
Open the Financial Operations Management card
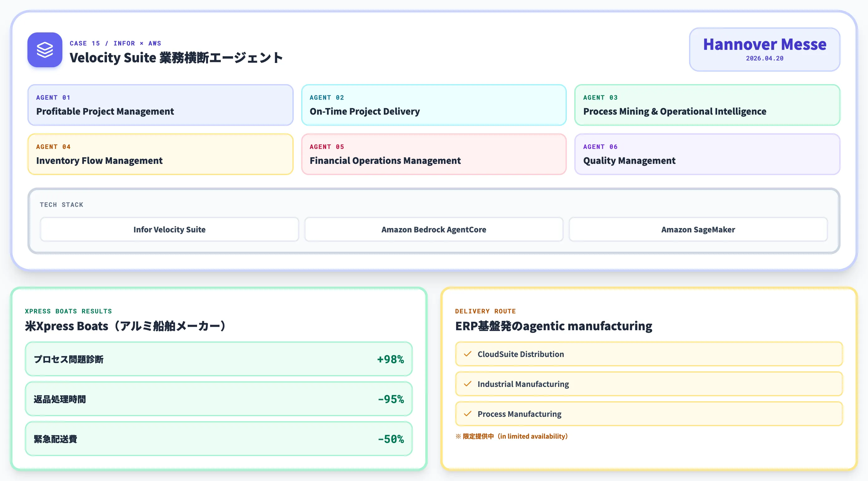(x=434, y=154)
